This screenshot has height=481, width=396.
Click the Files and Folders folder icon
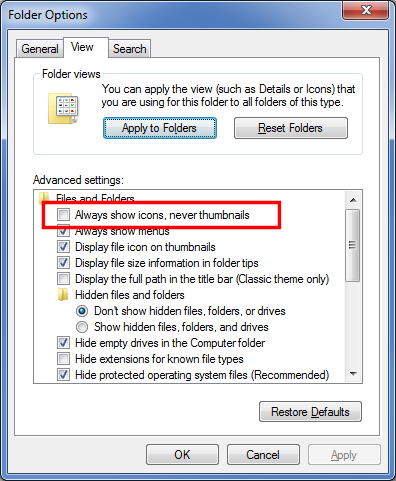click(x=44, y=198)
